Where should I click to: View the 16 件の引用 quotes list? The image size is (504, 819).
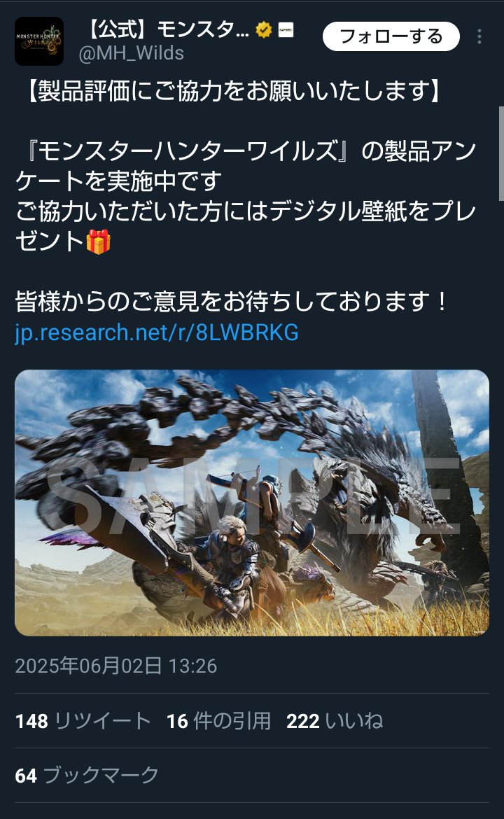(218, 721)
